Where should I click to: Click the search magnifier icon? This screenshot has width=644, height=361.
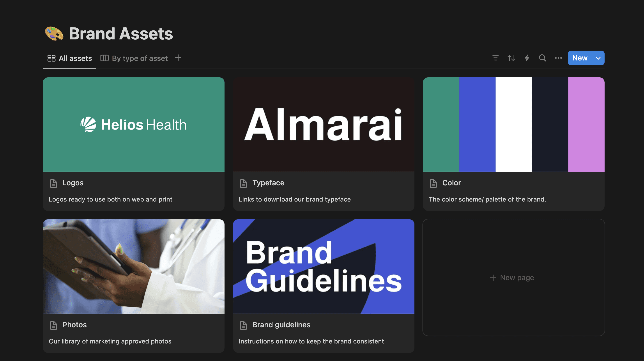[x=542, y=58]
